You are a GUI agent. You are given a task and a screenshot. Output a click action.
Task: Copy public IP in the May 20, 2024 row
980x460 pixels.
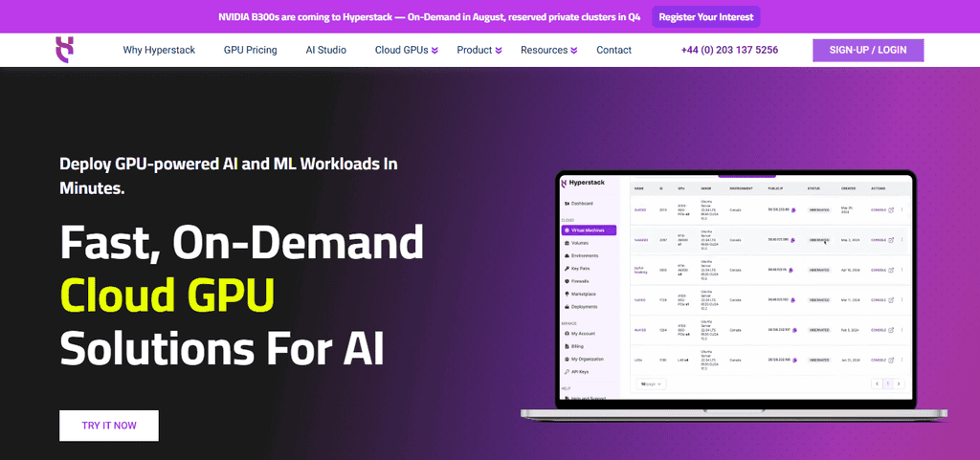793,209
